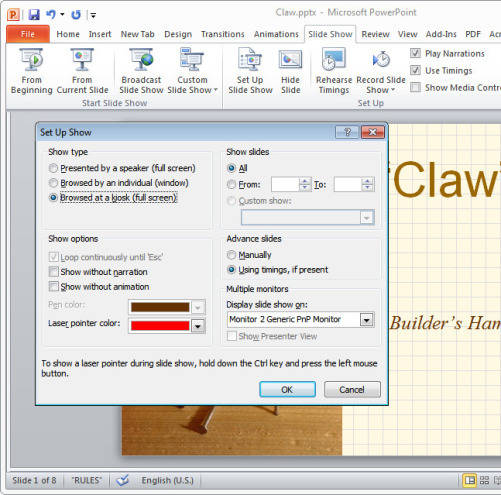
Task: Open the Transitions ribbon tab
Action: [223, 34]
